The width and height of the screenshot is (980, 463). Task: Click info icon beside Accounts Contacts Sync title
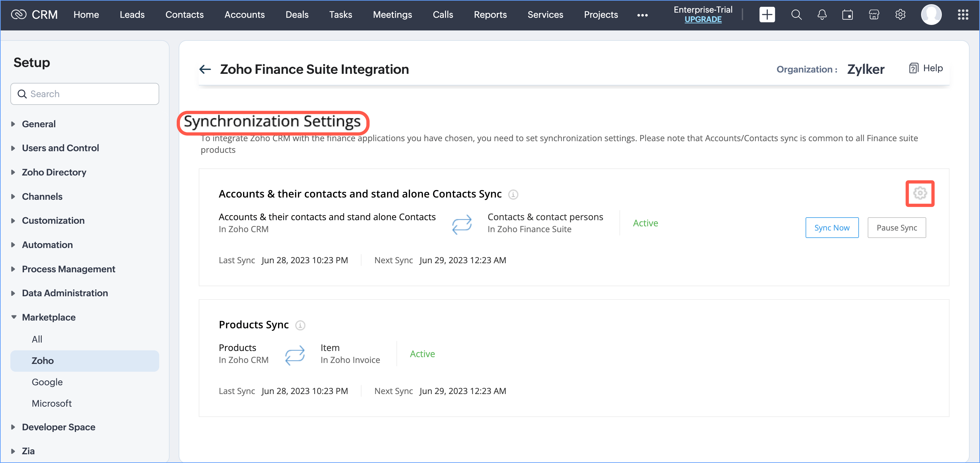click(x=513, y=194)
